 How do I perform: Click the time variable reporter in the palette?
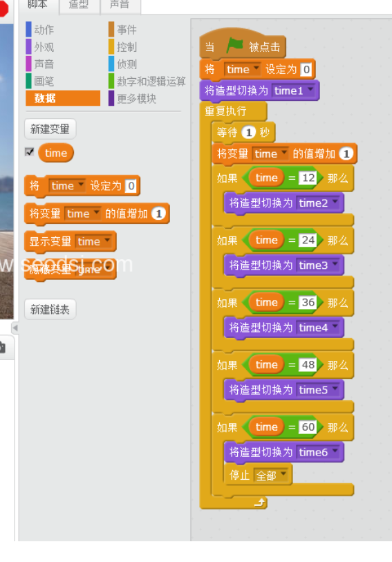point(56,153)
